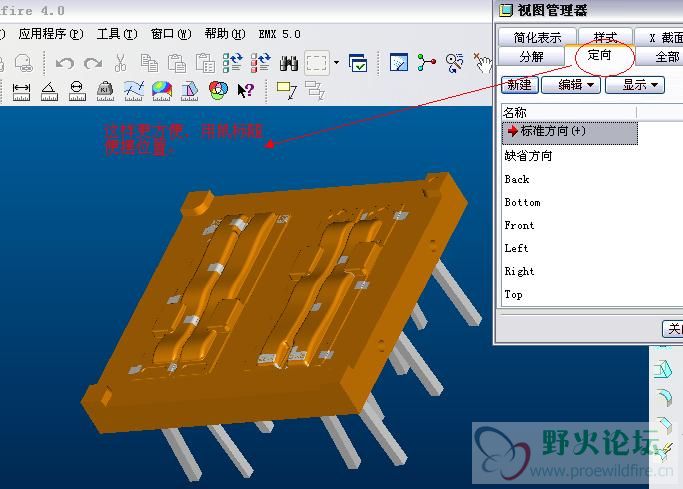Click the Regenerate model icon with blue checklist
Image resolution: width=683 pixels, height=489 pixels.
click(x=233, y=63)
